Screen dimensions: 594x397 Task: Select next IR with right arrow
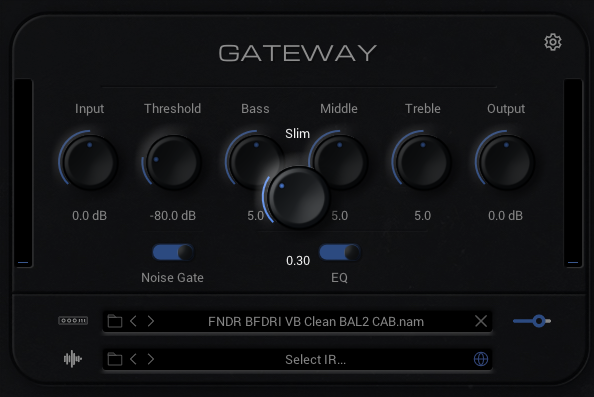[x=151, y=359]
